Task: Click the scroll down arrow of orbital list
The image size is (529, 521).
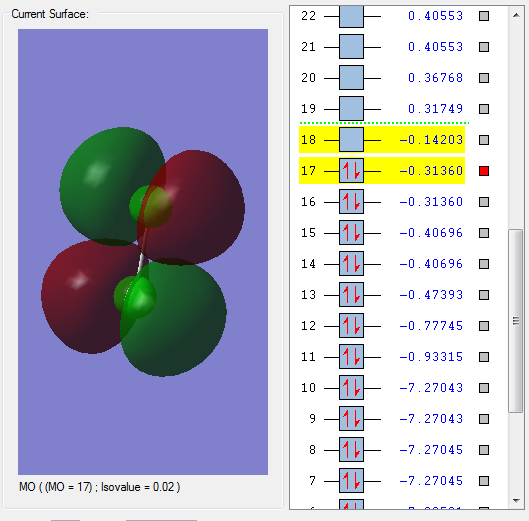Action: (516, 501)
